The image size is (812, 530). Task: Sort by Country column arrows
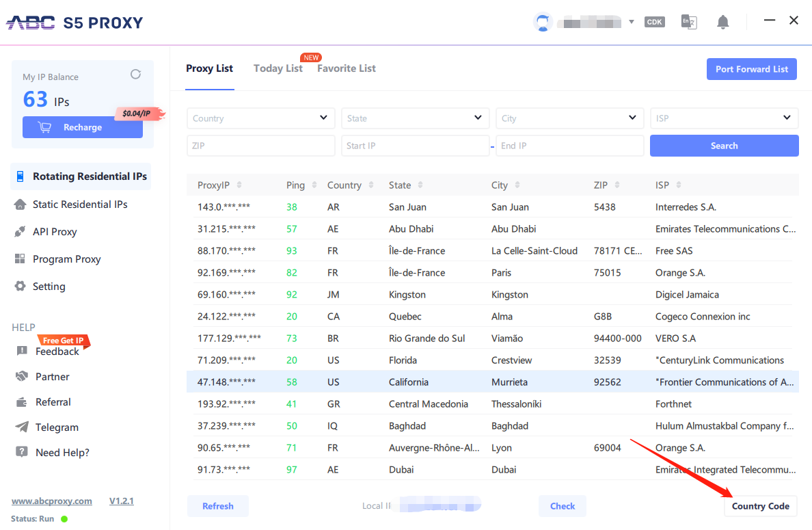[x=370, y=185]
